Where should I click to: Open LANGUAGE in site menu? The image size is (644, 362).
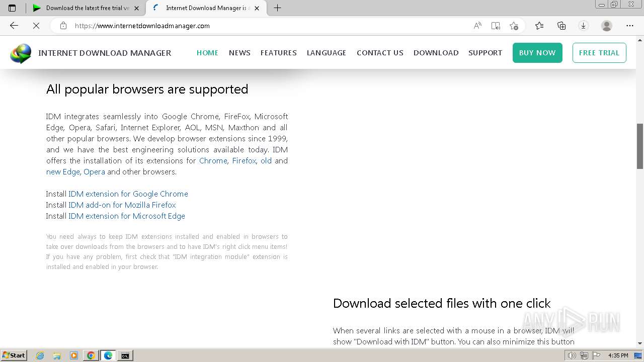tap(327, 53)
